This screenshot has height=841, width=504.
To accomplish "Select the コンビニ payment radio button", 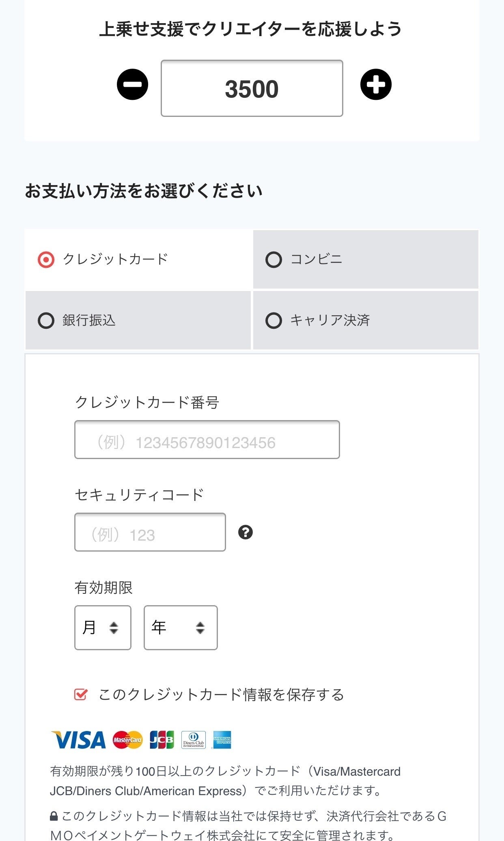I will tap(274, 260).
